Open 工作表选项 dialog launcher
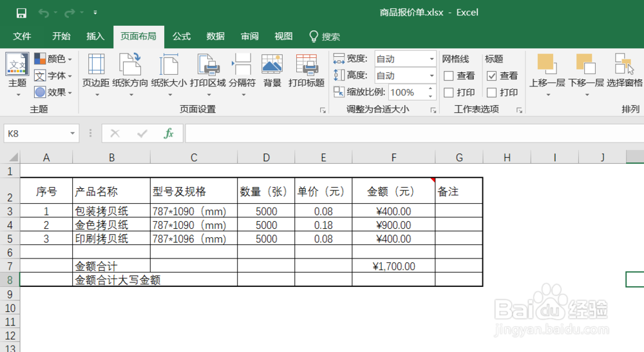 click(519, 110)
